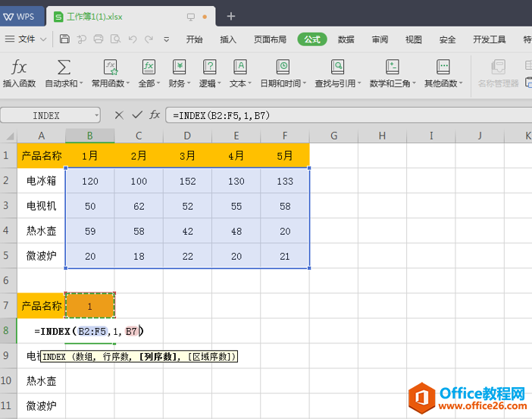
Task: Open the Financial (财务) functions icon
Action: pyautogui.click(x=179, y=67)
